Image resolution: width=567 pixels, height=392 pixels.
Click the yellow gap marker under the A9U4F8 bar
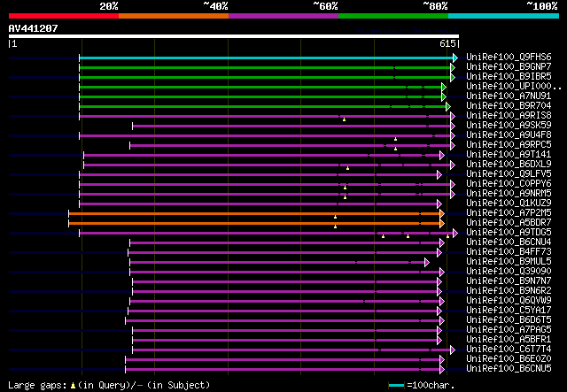[395, 139]
